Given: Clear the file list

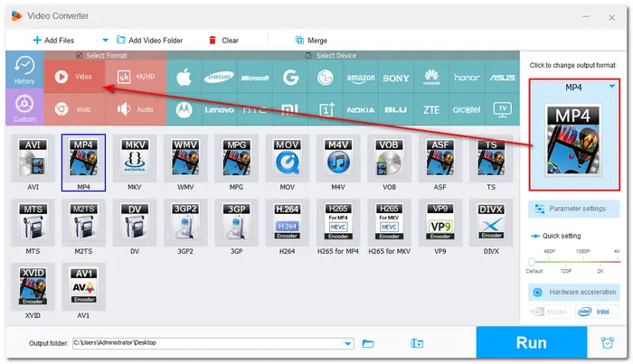Looking at the screenshot, I should (223, 41).
